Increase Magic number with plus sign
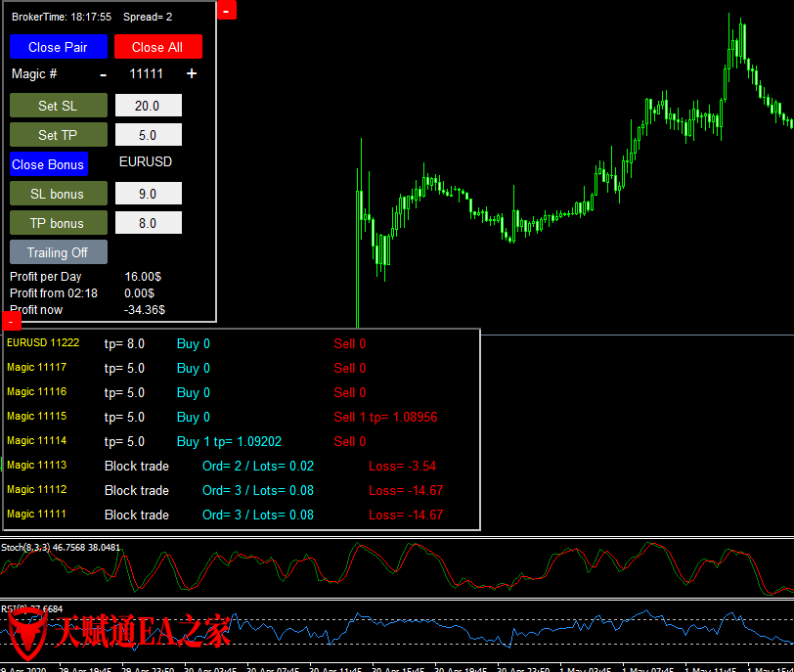 click(x=192, y=74)
